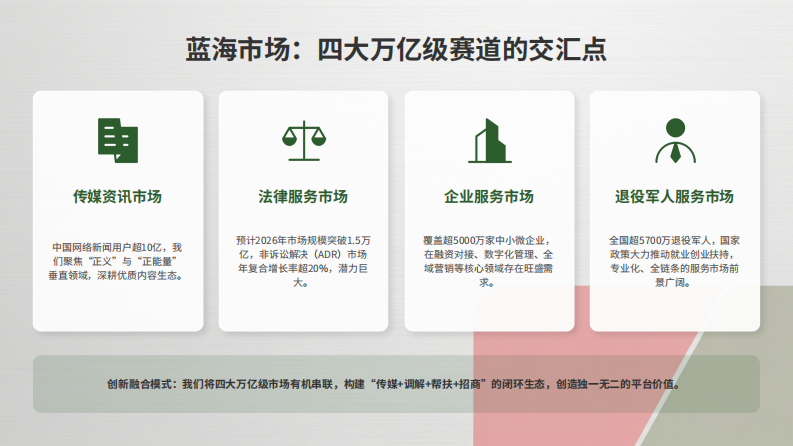The height and width of the screenshot is (446, 793).
Task: Click the balance scales icon above 法律服务市场
Action: click(303, 141)
